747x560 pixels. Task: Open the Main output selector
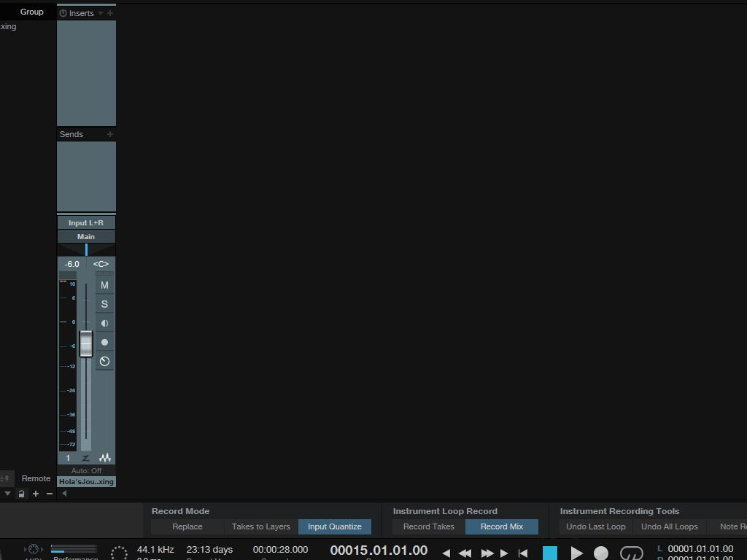[x=86, y=237]
